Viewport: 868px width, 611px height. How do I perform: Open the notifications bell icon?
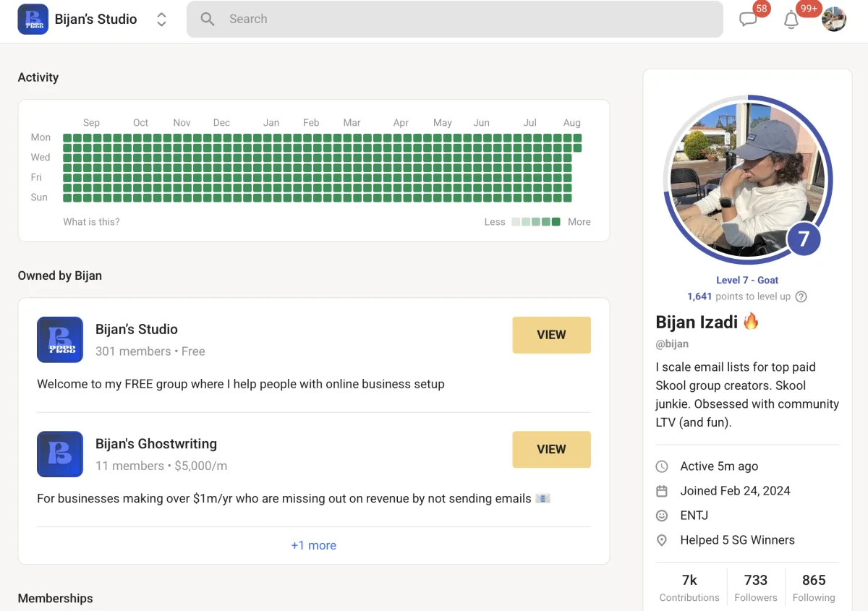(791, 20)
